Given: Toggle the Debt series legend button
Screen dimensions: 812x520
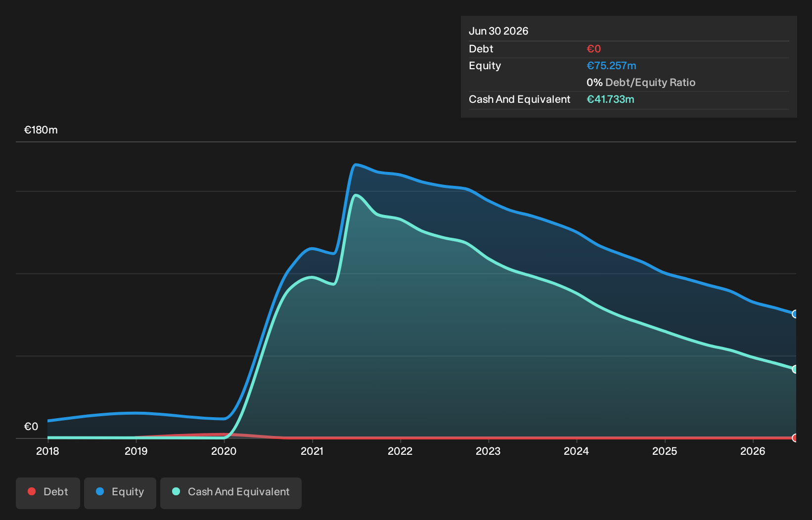Looking at the screenshot, I should [x=48, y=493].
